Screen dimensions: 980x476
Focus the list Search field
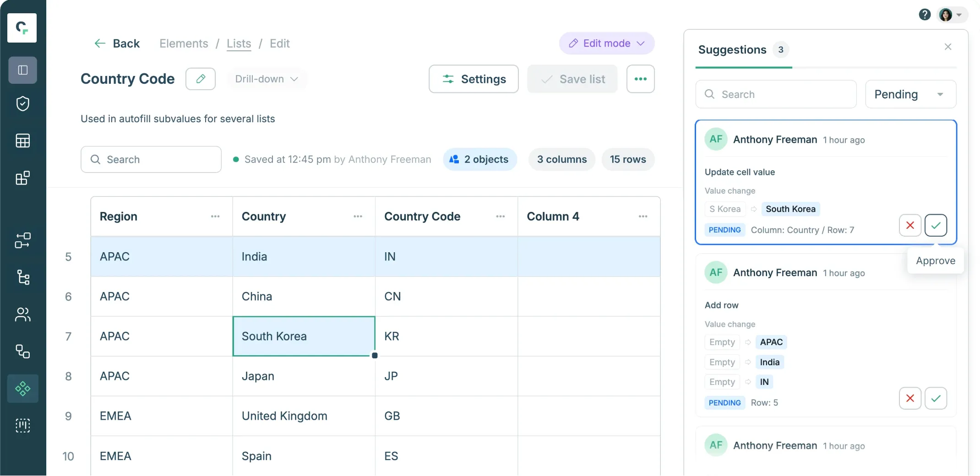click(151, 159)
